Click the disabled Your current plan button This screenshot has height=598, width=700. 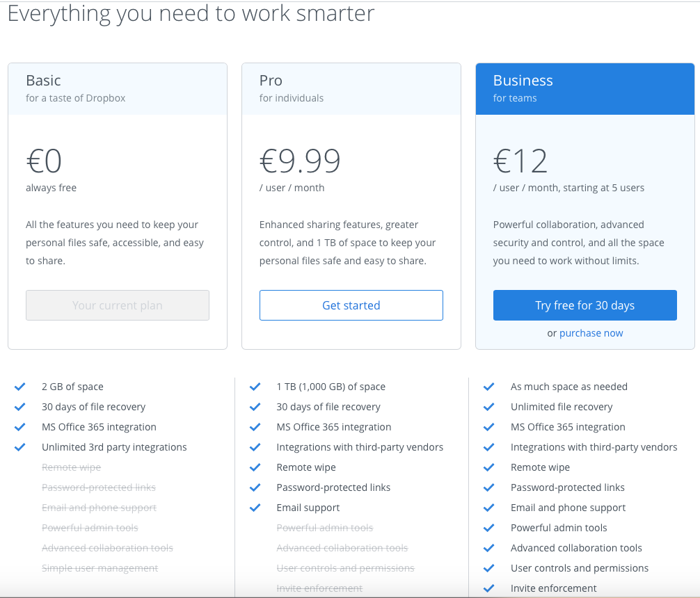(118, 305)
